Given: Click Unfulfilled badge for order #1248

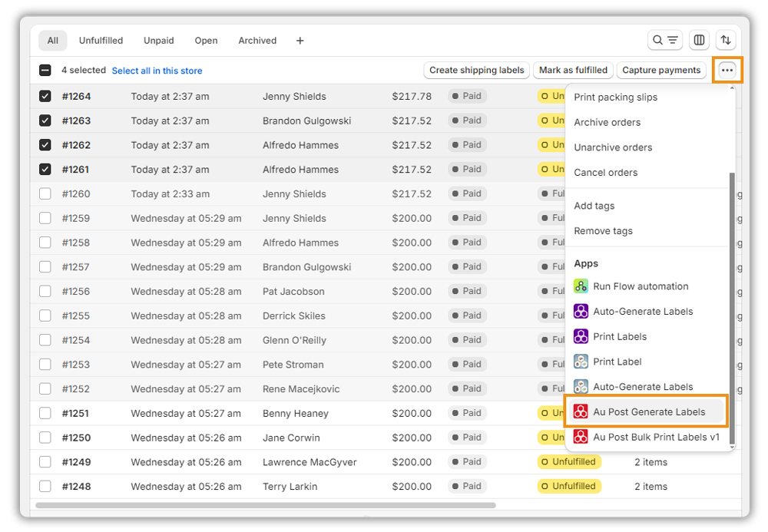Looking at the screenshot, I should click(x=569, y=486).
